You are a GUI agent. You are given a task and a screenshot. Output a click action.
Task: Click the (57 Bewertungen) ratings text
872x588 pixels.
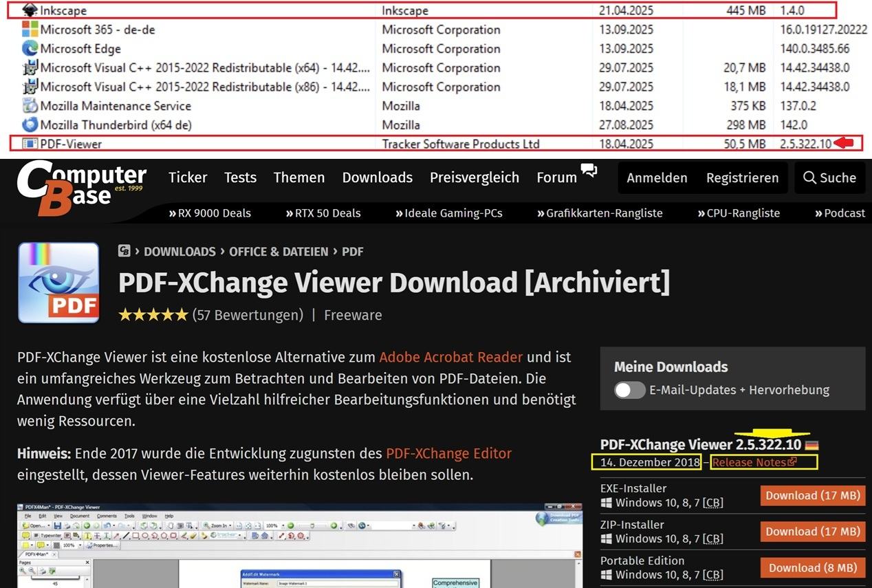point(248,315)
